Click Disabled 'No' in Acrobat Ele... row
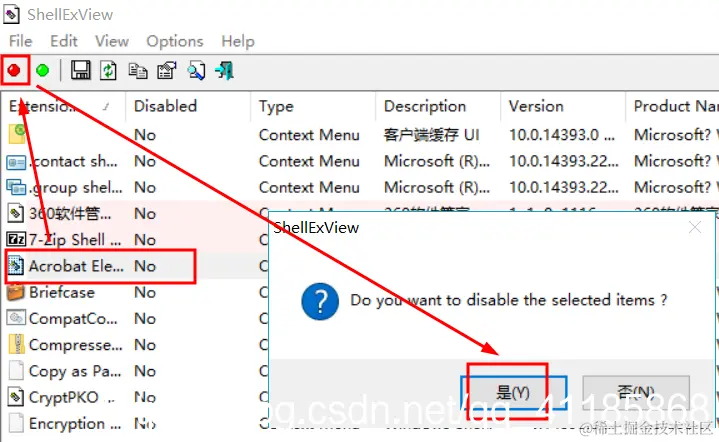 click(x=145, y=266)
